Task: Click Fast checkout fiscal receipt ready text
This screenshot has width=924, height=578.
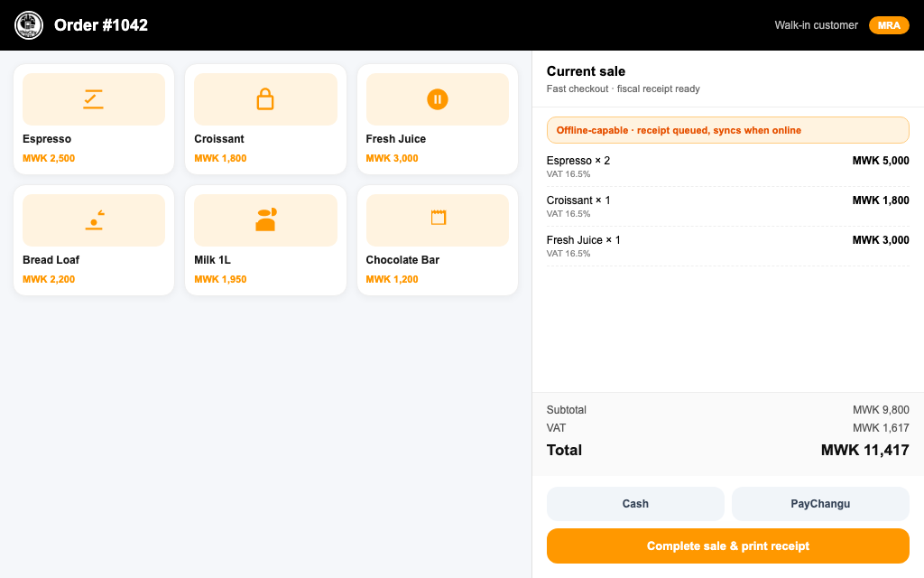Action: [623, 89]
